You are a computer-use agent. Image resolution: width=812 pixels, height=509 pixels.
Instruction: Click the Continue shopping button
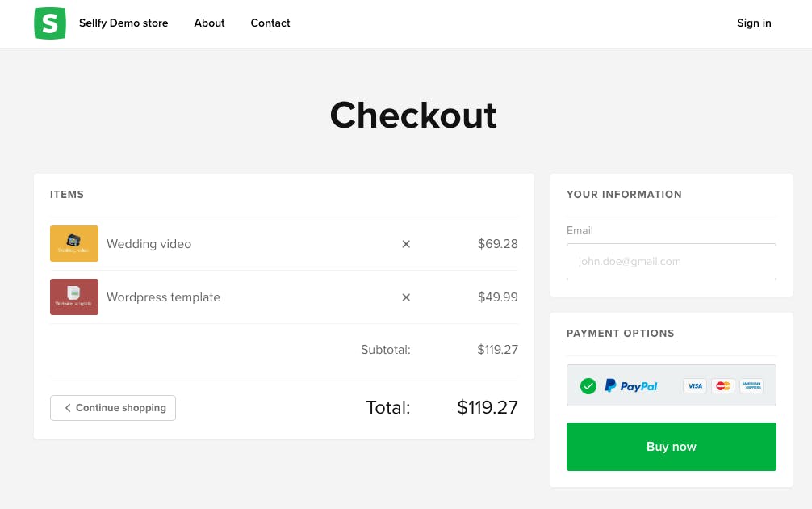tap(113, 408)
